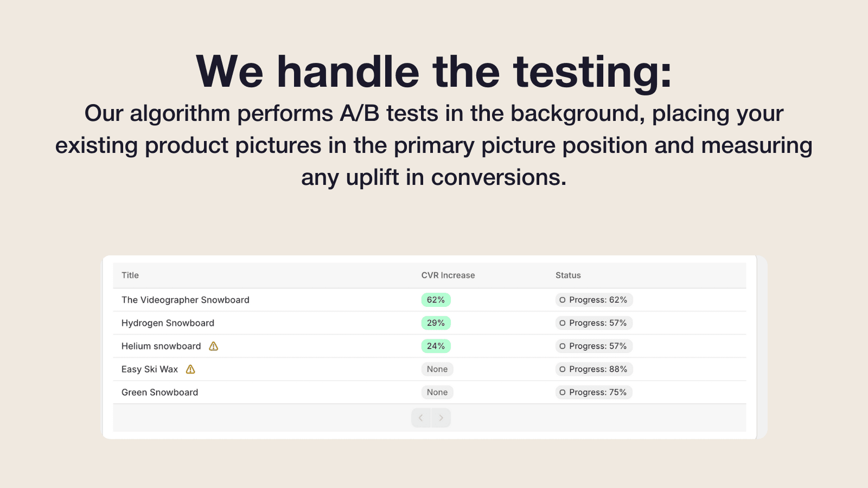Image resolution: width=868 pixels, height=488 pixels.
Task: Open The Videographer Snowboard row
Action: 186,300
